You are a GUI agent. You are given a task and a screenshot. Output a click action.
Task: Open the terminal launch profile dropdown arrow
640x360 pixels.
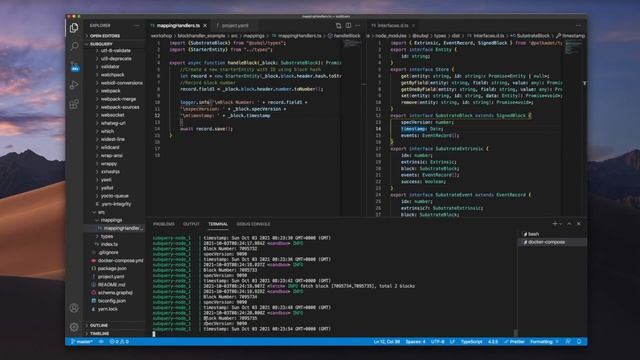[x=560, y=224]
